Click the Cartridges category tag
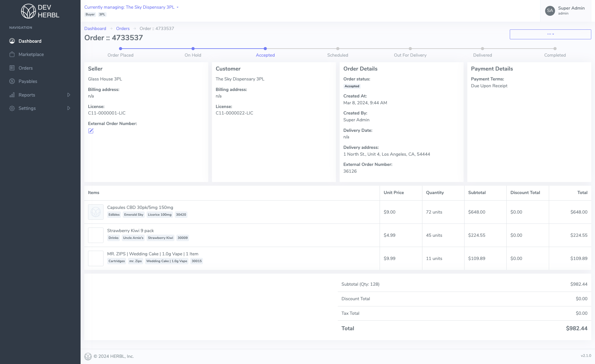595x364 pixels. point(117,261)
